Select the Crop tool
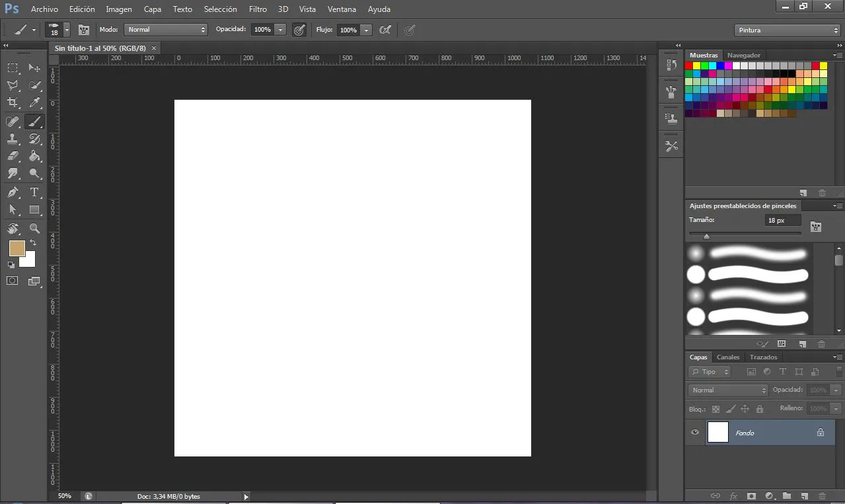The height and width of the screenshot is (504, 845). point(13,102)
